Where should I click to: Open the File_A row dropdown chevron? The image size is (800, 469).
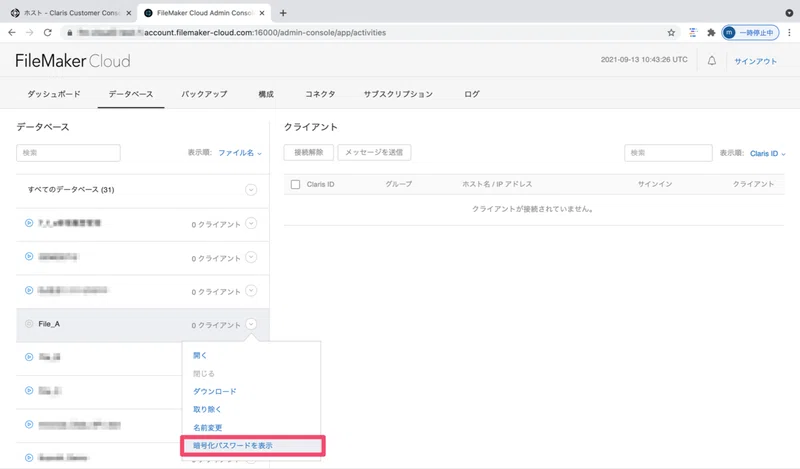[x=251, y=324]
